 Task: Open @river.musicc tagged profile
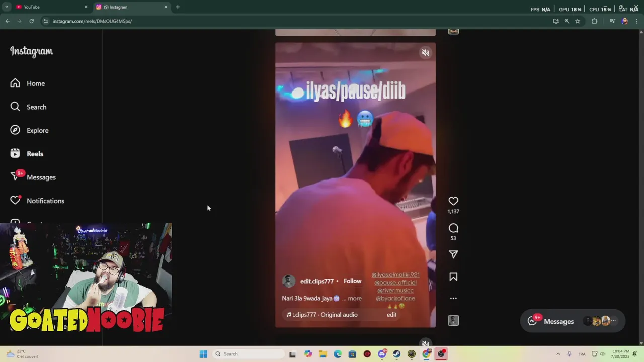(x=395, y=291)
